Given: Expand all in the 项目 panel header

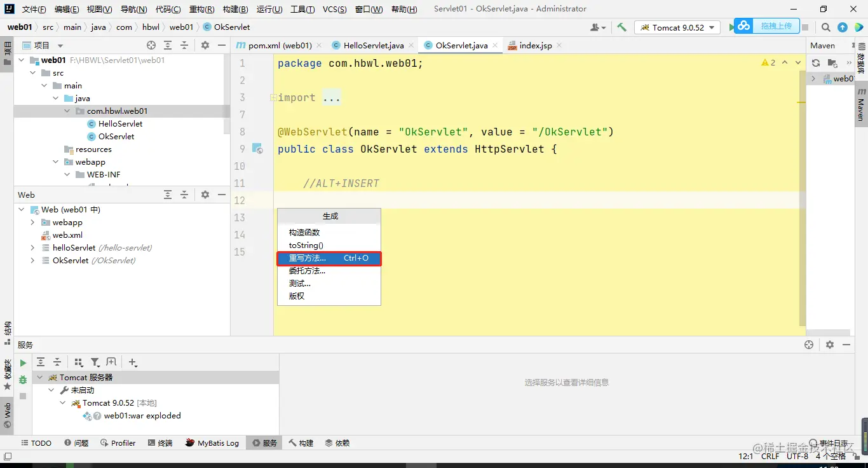Looking at the screenshot, I should 168,45.
